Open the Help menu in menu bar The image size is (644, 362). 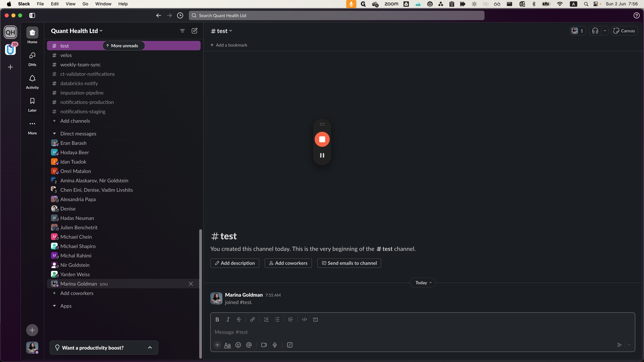[x=123, y=4]
